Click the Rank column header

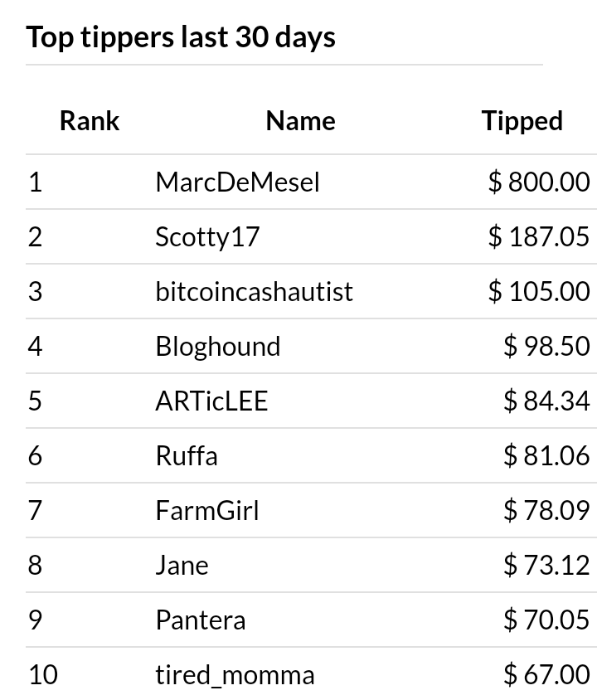[x=90, y=121]
